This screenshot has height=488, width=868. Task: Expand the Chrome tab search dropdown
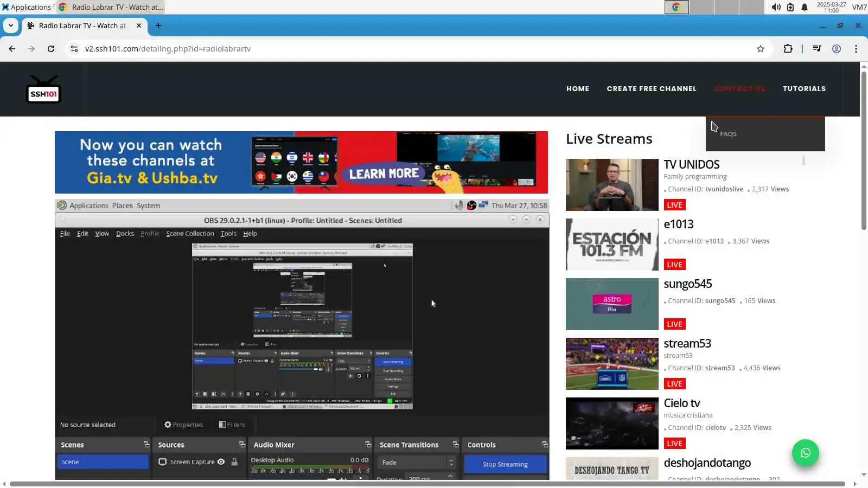(x=10, y=25)
